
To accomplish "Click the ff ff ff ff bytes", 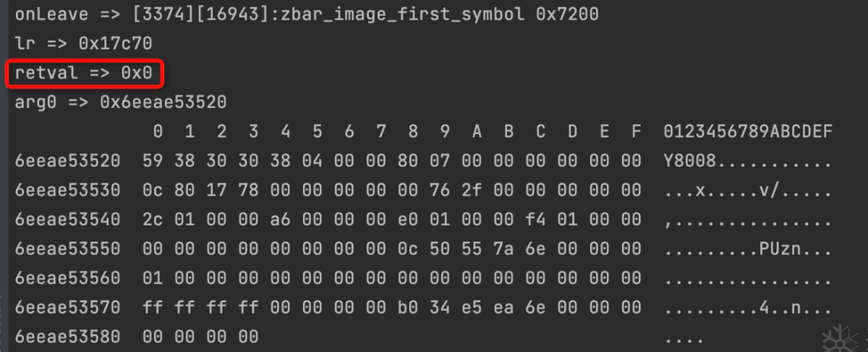I will point(200,308).
